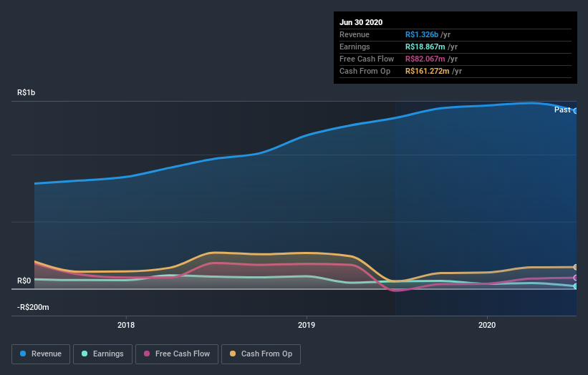Click the pink Free Cash Flow legend dot

(147, 354)
